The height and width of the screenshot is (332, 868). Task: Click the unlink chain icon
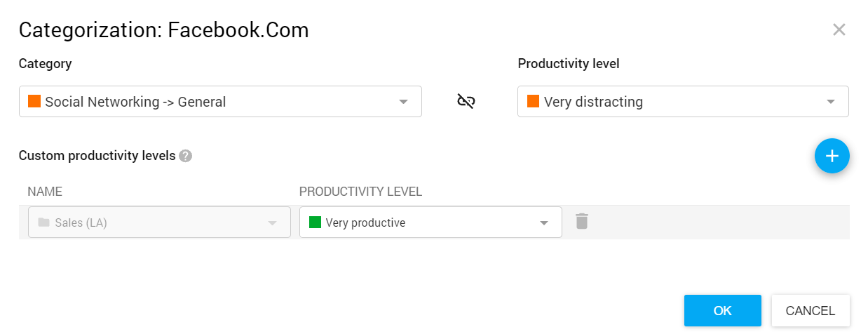(x=466, y=102)
